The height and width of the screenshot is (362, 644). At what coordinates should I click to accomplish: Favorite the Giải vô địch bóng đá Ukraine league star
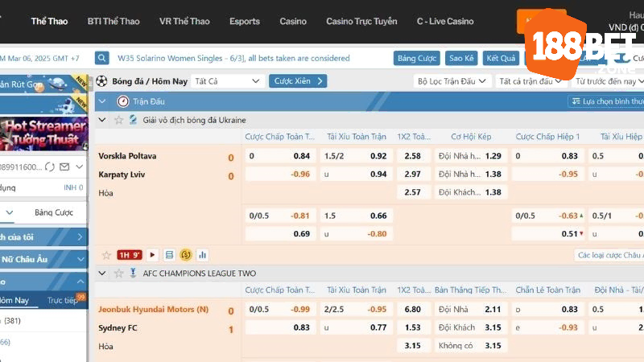click(x=118, y=120)
